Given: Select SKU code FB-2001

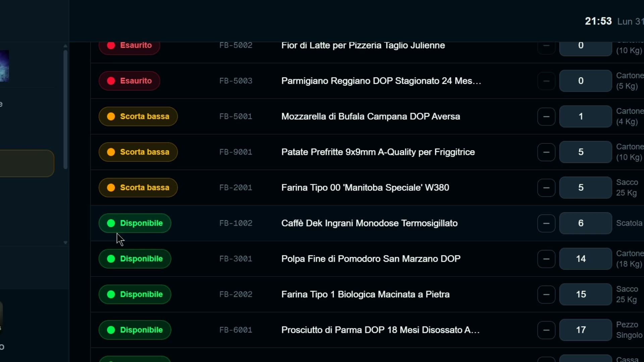Looking at the screenshot, I should coord(236,187).
